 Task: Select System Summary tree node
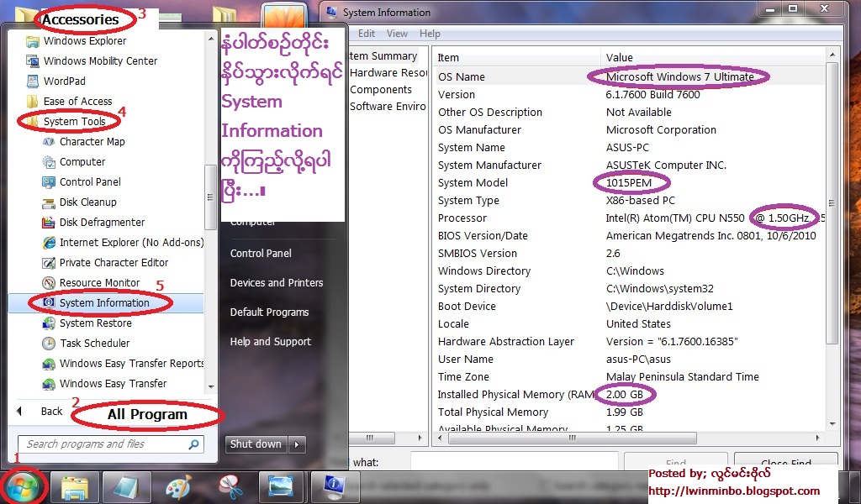click(x=383, y=56)
